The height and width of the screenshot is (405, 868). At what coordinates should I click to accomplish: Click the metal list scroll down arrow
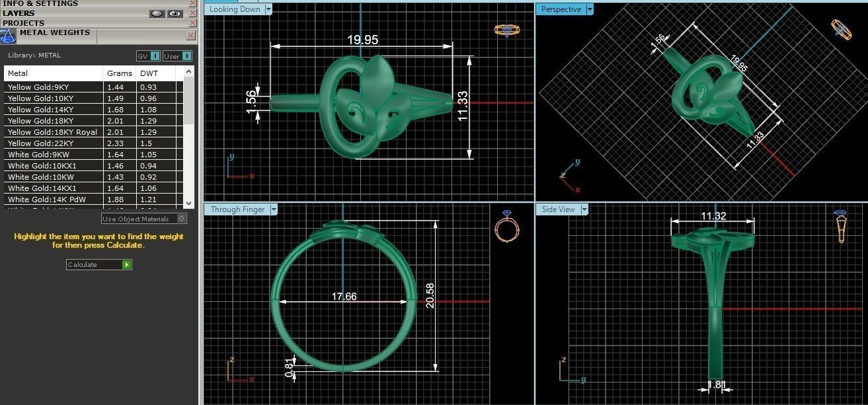(189, 203)
